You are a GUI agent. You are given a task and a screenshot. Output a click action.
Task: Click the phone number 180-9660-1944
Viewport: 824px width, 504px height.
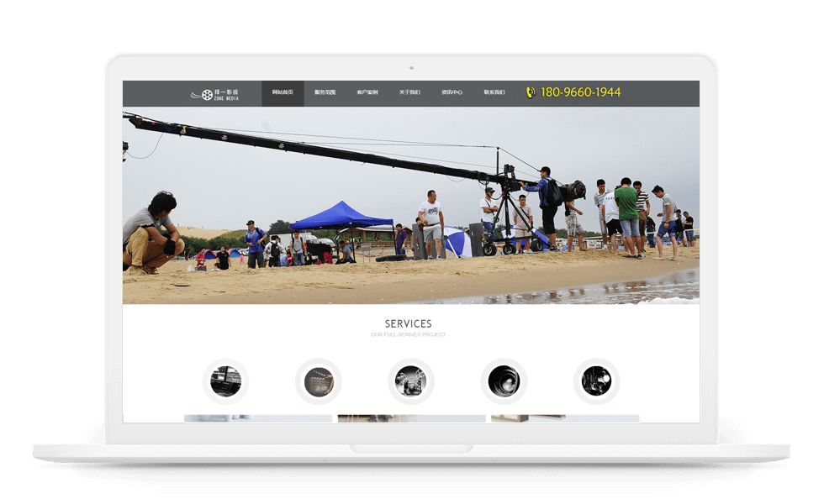click(x=580, y=92)
